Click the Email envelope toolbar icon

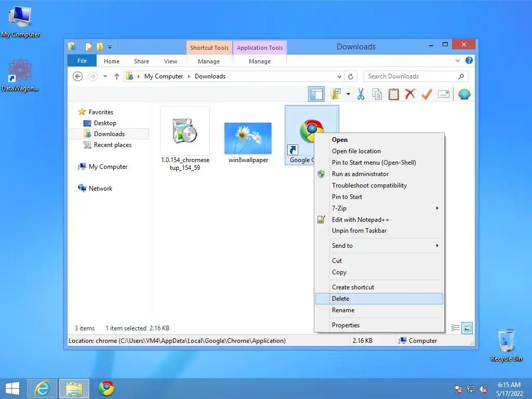pyautogui.click(x=444, y=94)
